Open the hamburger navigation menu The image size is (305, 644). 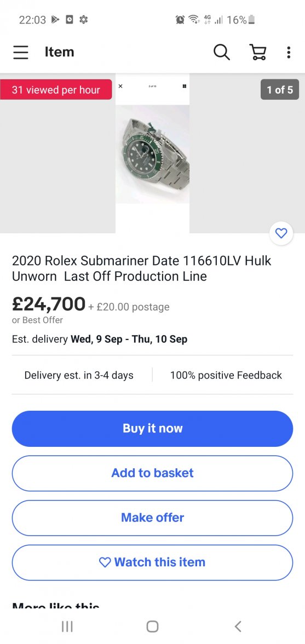[20, 53]
